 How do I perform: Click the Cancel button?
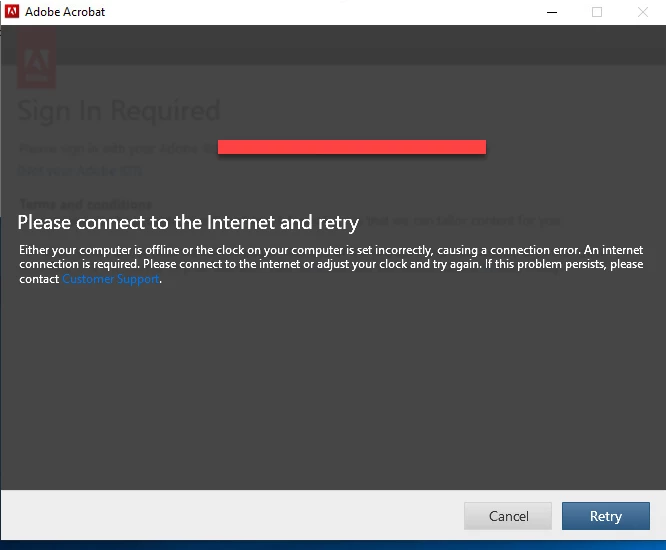tap(508, 516)
